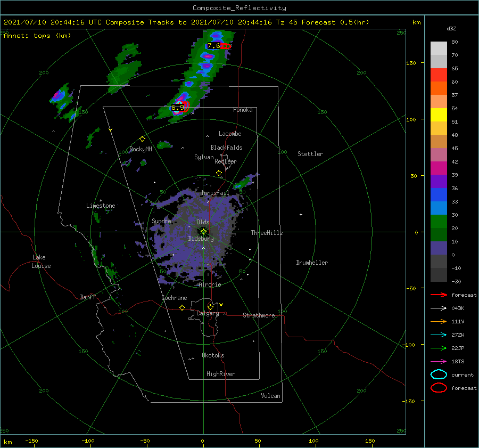Image resolution: width=479 pixels, height=448 pixels.
Task: Click the Cochrane town label
Action: (174, 298)
